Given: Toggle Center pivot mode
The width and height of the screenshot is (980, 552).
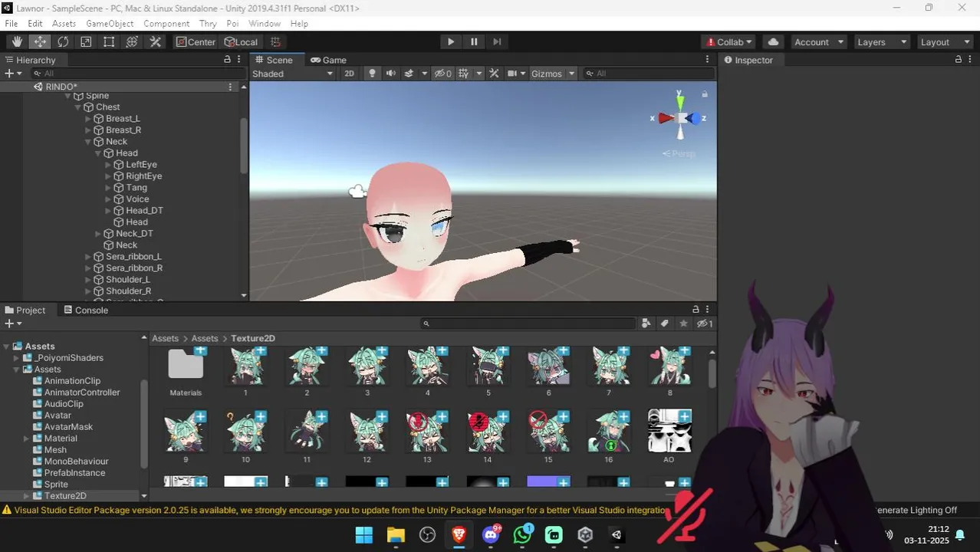Looking at the screenshot, I should point(196,42).
